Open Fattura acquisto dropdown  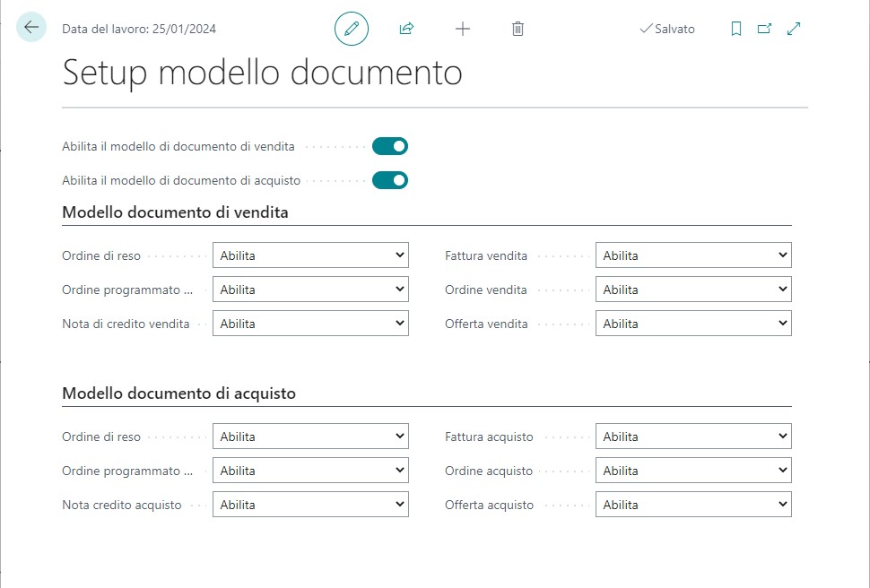tap(693, 437)
